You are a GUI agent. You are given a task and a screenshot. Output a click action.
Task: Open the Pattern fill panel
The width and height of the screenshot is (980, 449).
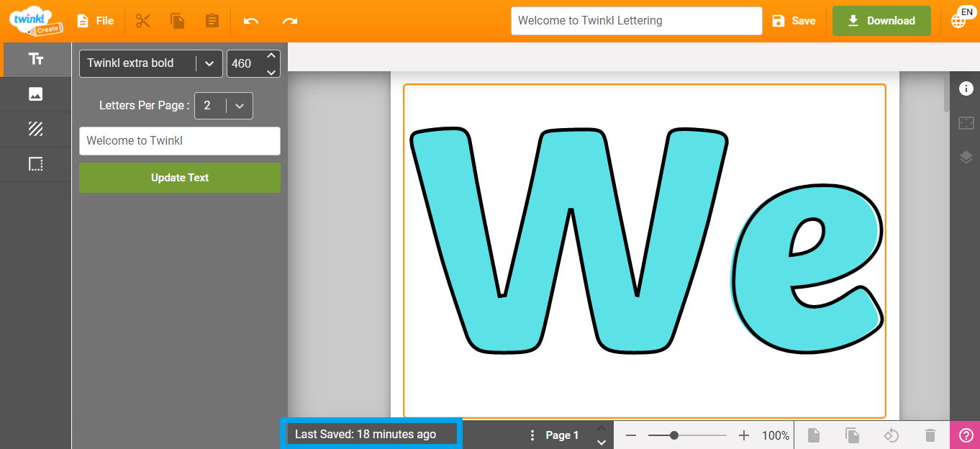[x=36, y=130]
